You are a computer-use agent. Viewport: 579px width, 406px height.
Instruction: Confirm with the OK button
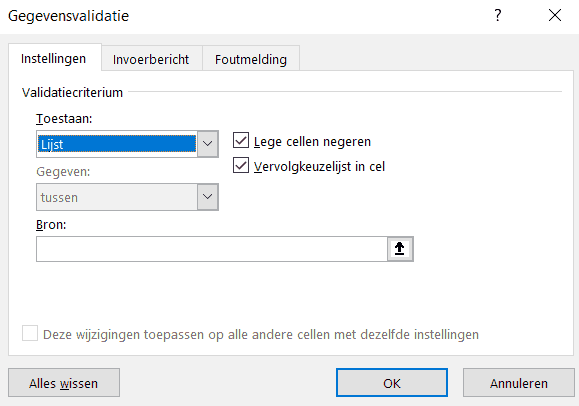(x=392, y=383)
